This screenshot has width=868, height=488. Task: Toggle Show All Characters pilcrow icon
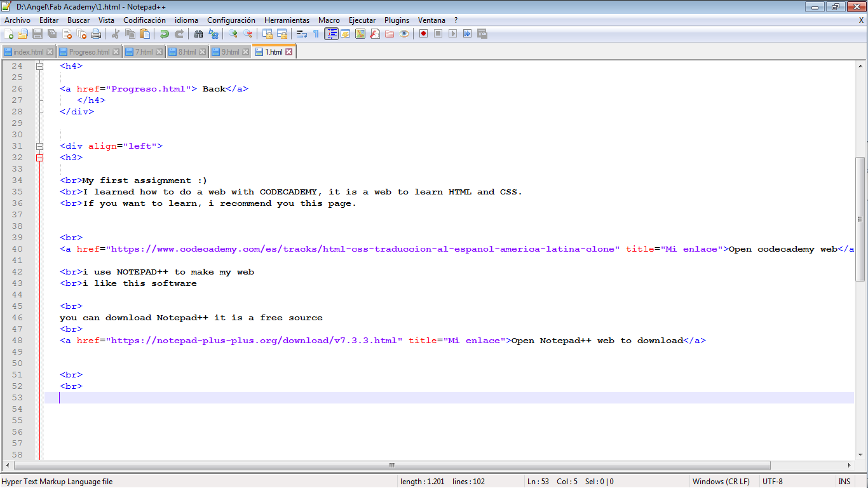click(316, 34)
